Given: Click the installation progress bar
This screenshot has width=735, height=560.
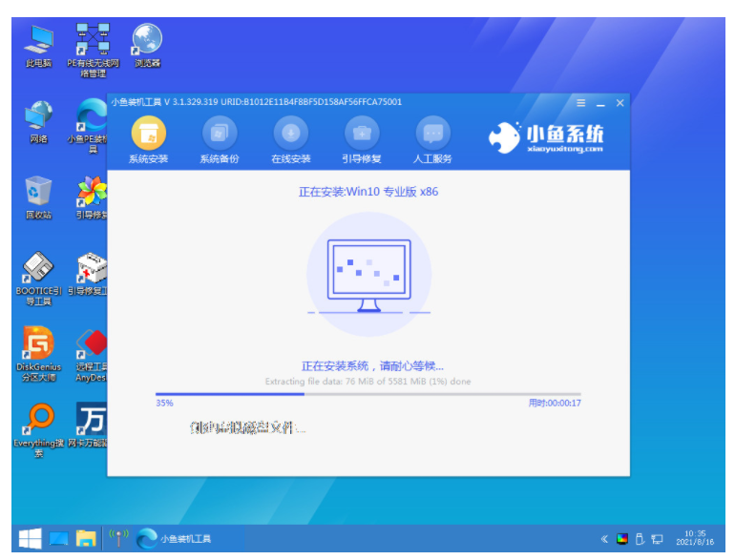Looking at the screenshot, I should pyautogui.click(x=367, y=394).
